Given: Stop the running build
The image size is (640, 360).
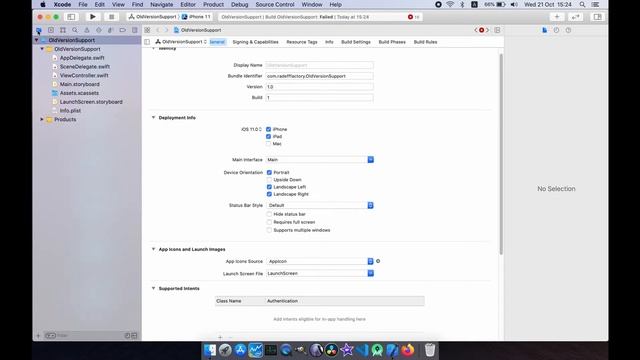Looking at the screenshot, I should 111,17.
